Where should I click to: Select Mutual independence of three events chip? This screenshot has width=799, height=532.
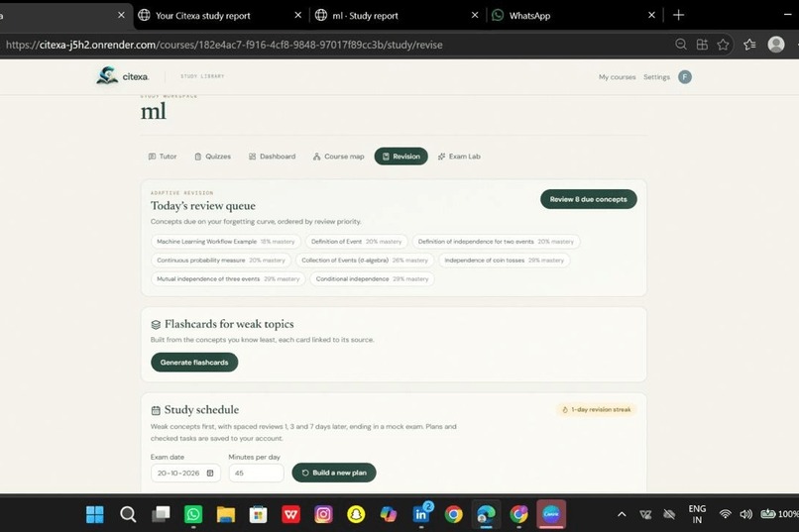point(228,279)
